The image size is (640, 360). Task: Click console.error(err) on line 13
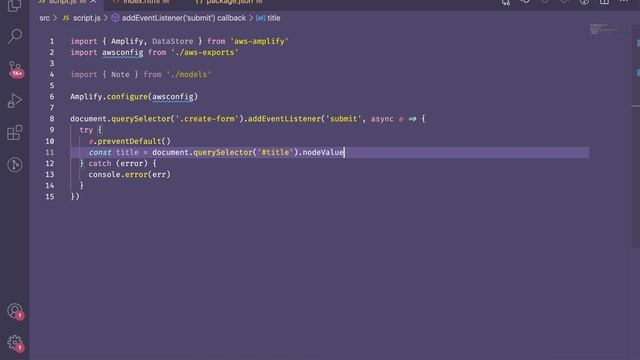130,174
